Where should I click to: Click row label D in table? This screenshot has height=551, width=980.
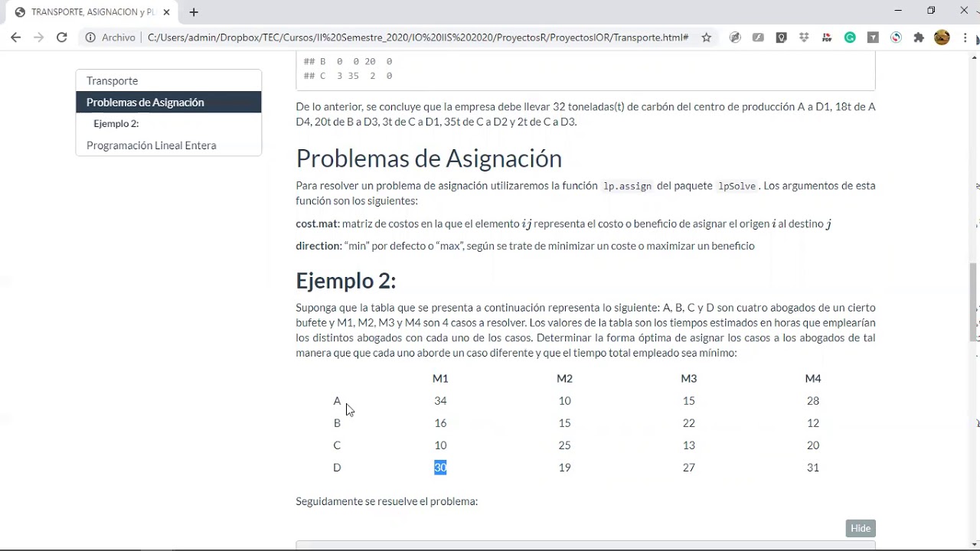pos(337,467)
